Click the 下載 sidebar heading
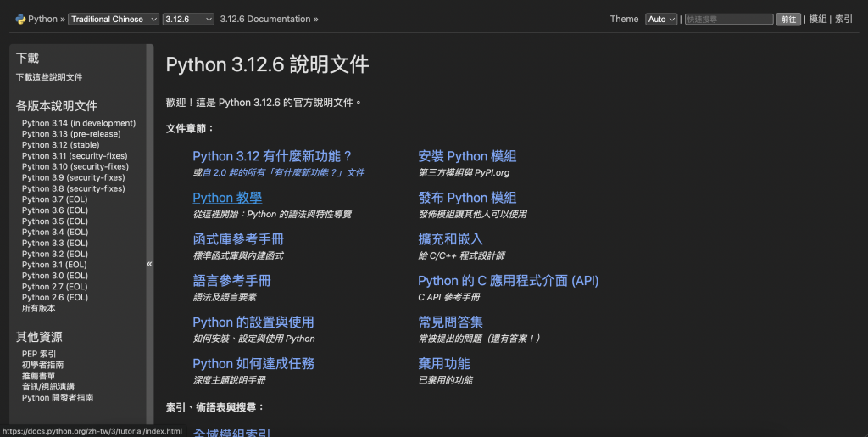The height and width of the screenshot is (437, 868). point(27,59)
